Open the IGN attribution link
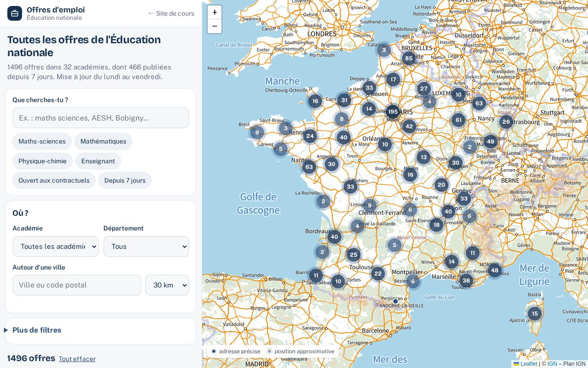Viewport: 588px width, 368px height. (552, 364)
